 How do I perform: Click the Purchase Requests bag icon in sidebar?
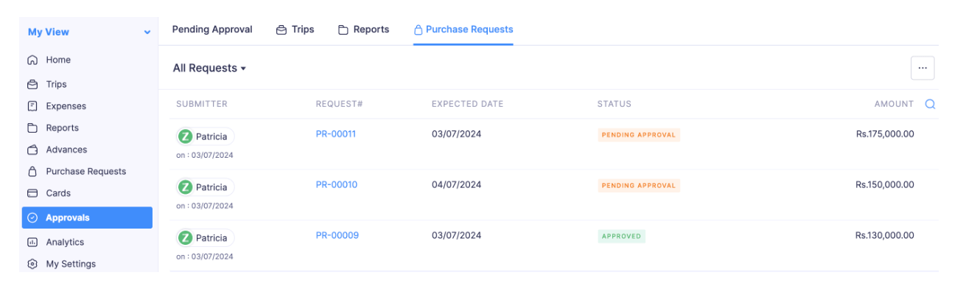pyautogui.click(x=32, y=171)
